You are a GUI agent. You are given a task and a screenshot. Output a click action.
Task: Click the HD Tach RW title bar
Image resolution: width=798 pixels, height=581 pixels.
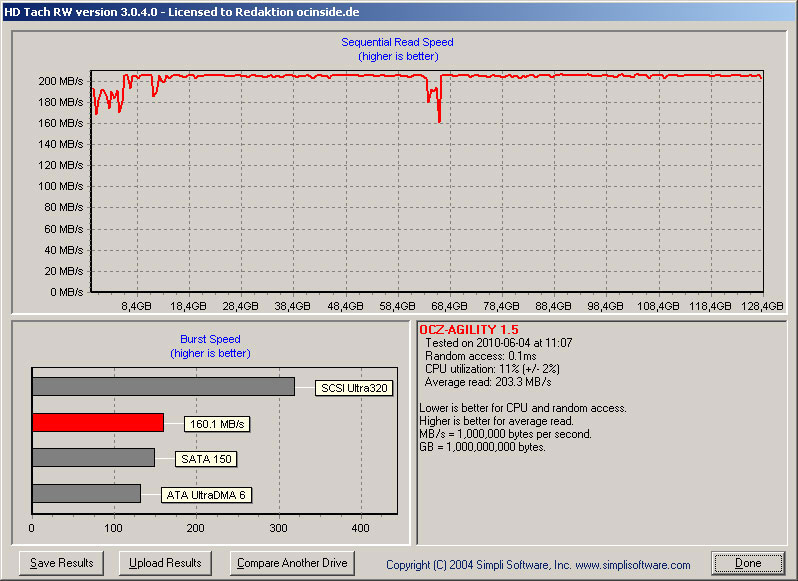click(x=399, y=11)
